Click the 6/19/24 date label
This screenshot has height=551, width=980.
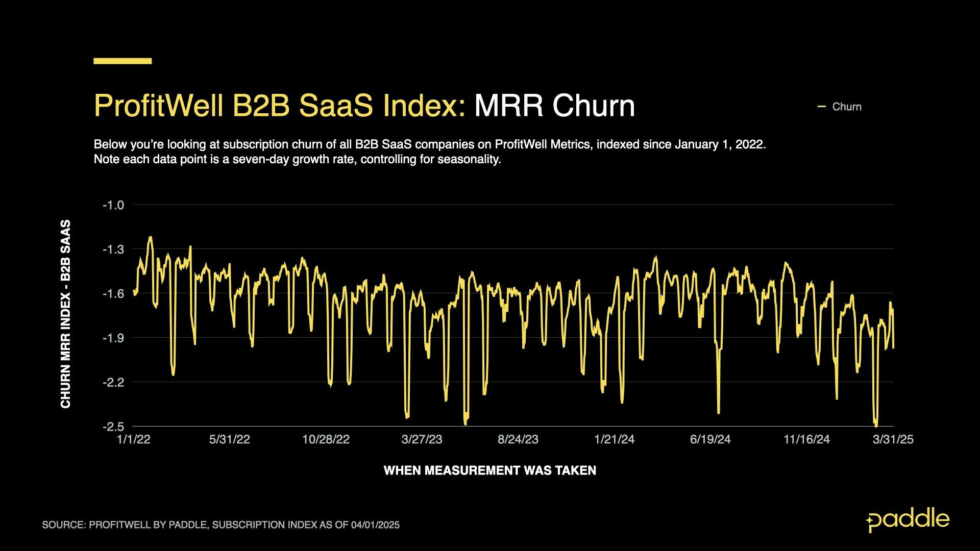click(710, 439)
